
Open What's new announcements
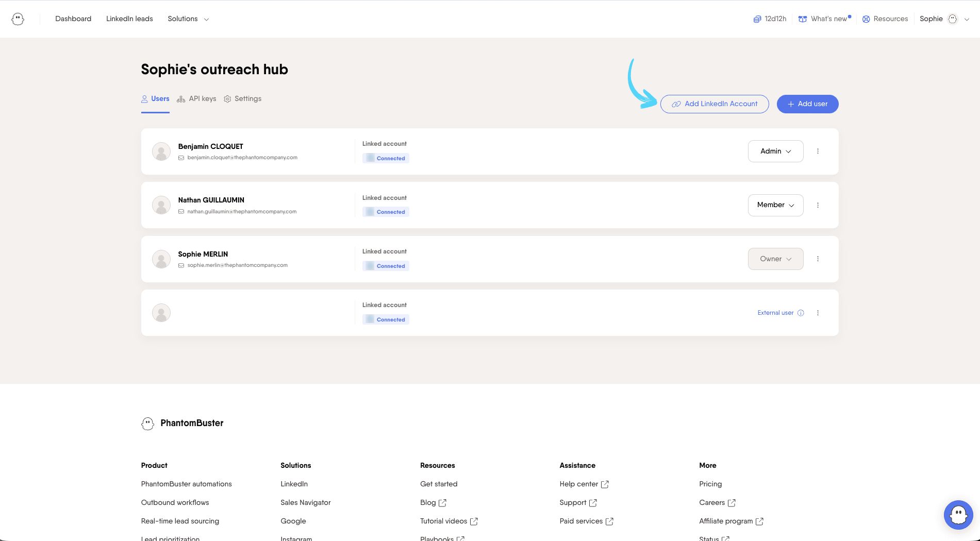[825, 19]
